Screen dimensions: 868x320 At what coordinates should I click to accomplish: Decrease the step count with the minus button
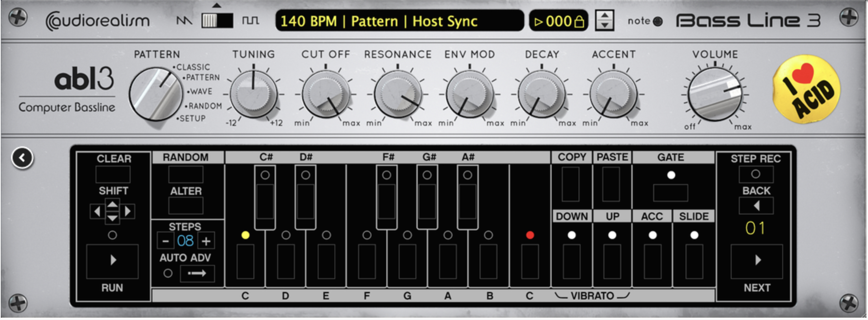point(166,241)
